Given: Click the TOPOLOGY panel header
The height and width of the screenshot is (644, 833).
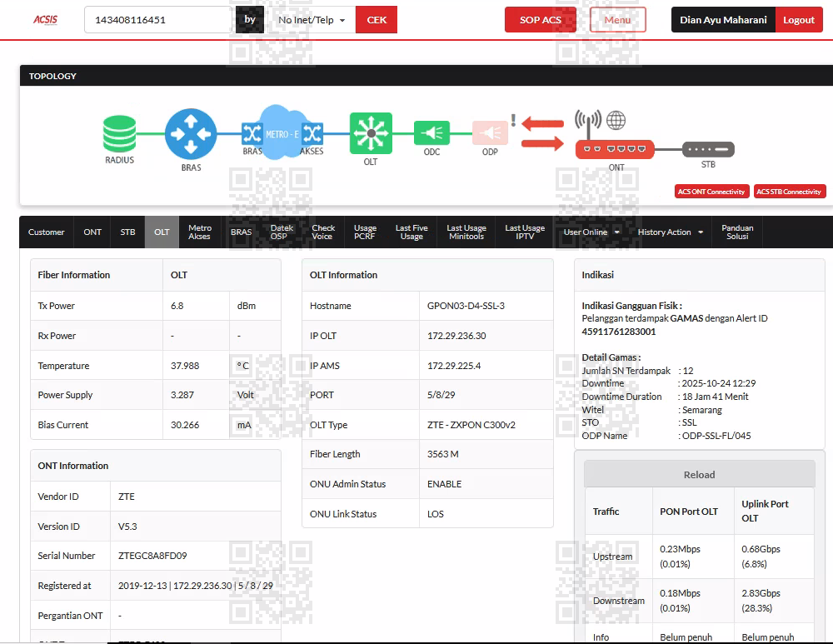Looking at the screenshot, I should (x=426, y=76).
